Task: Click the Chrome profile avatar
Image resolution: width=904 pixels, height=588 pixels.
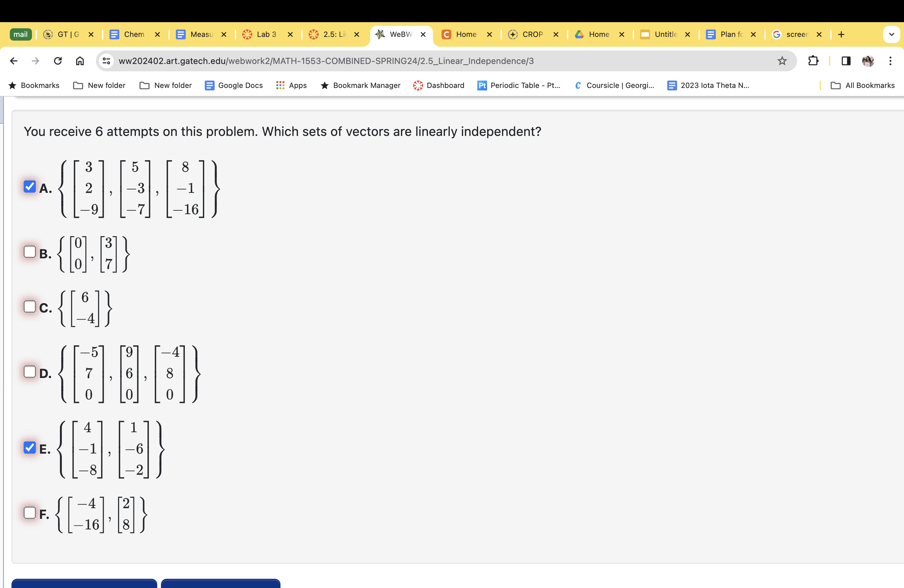Action: pos(868,61)
